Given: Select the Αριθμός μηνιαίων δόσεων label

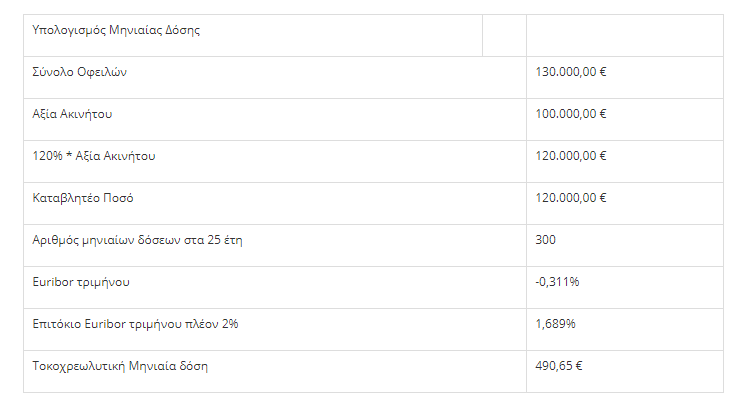Looking at the screenshot, I should pyautogui.click(x=137, y=240).
